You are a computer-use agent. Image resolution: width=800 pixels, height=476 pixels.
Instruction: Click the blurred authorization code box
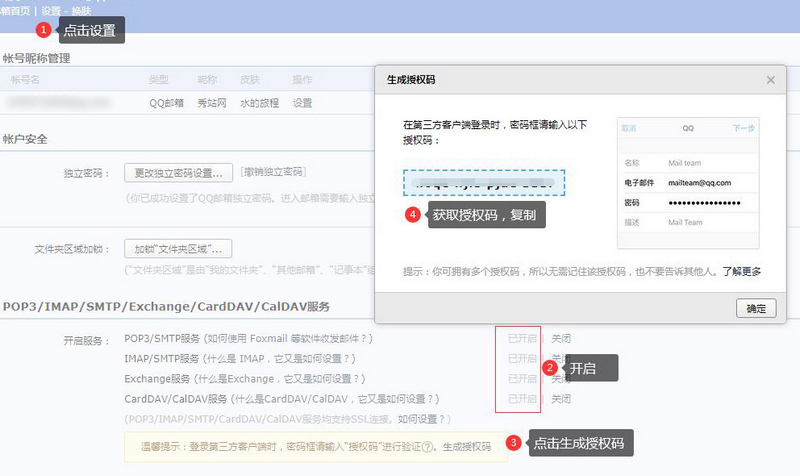(x=484, y=183)
